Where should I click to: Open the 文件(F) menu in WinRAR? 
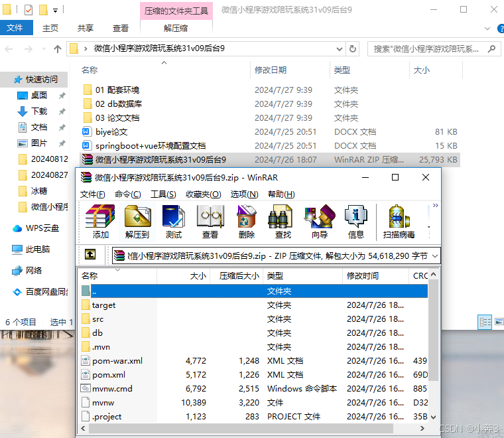(x=93, y=194)
